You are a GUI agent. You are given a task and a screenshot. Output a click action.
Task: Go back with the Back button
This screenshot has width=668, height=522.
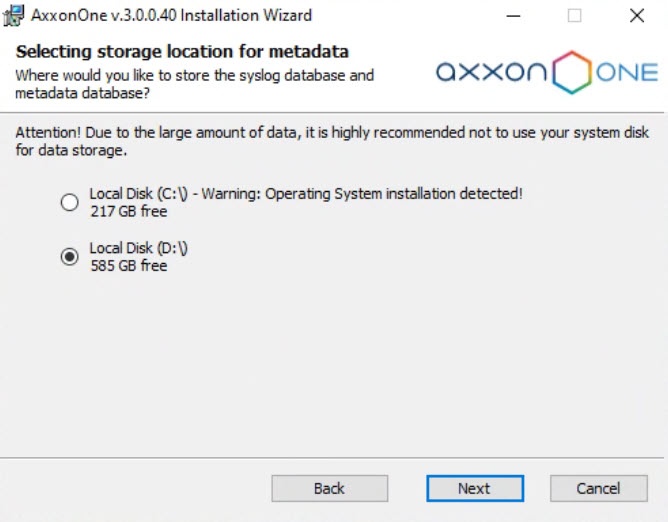coord(329,488)
